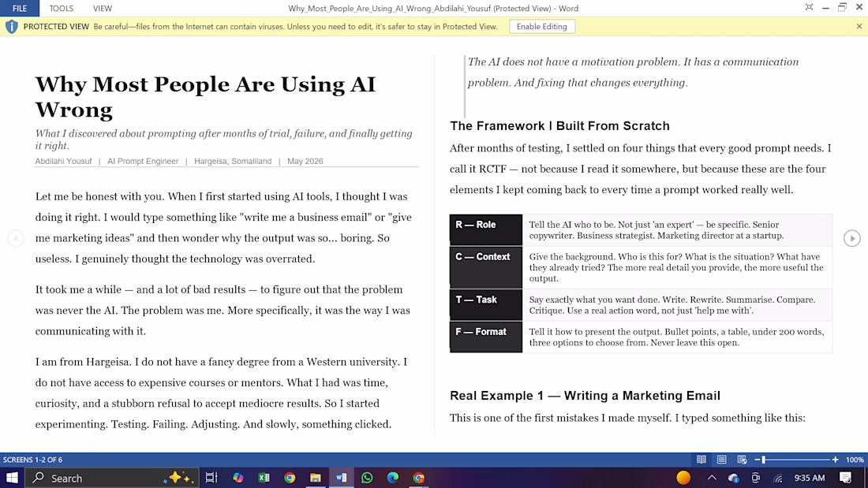Click heading 'The Framework I Built From Scratch'

coord(559,125)
